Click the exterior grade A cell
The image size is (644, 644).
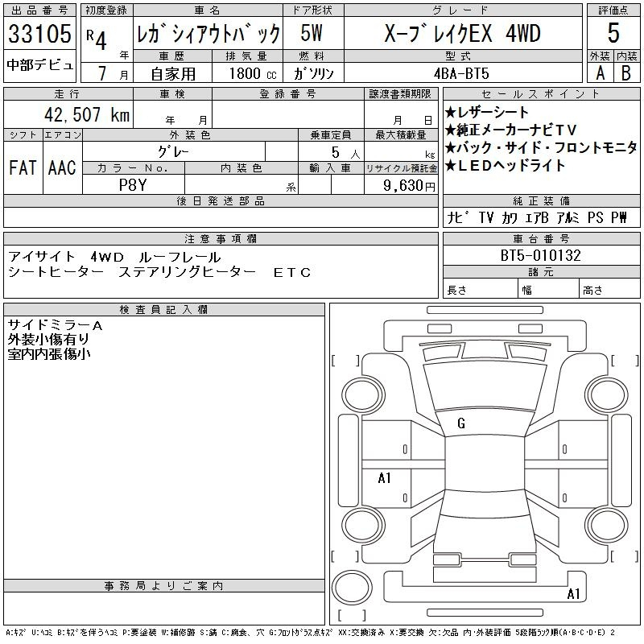(600, 72)
